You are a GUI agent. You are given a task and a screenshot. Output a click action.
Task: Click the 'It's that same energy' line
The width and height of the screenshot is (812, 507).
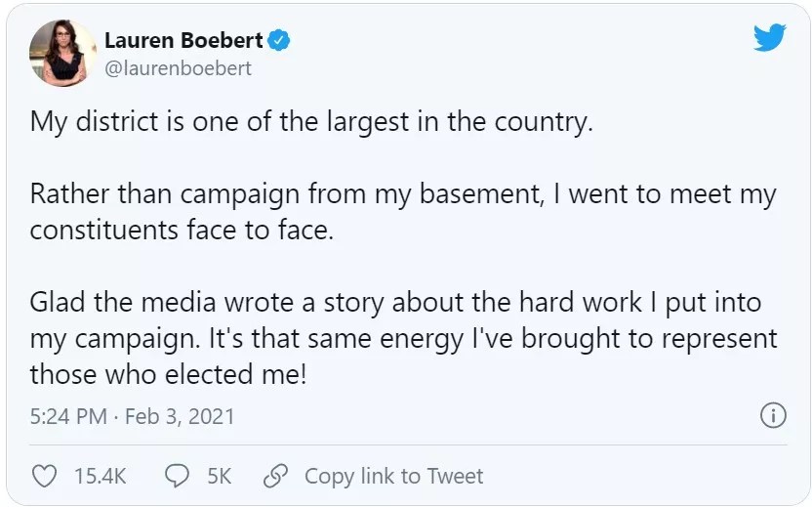403,338
